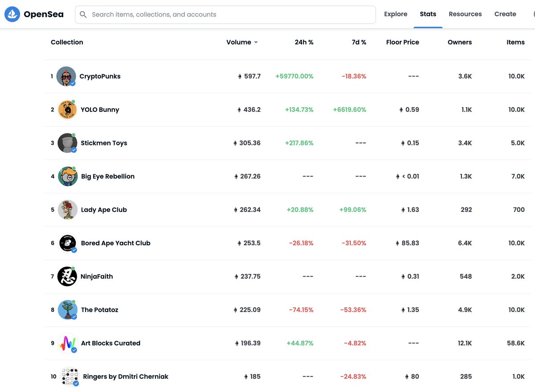Click the Ethereum icon beside floor price 1.35
Screen dimensions: 535x392
point(403,310)
